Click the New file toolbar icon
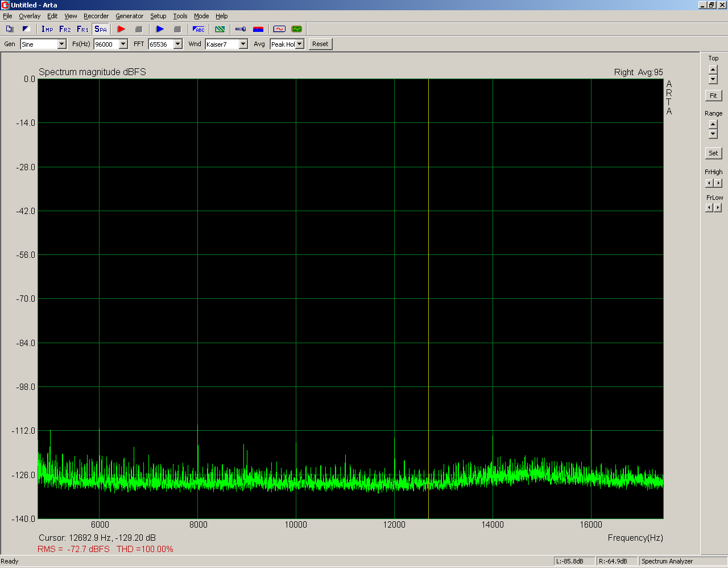Screen dimensions: 728x568 pyautogui.click(x=9, y=29)
